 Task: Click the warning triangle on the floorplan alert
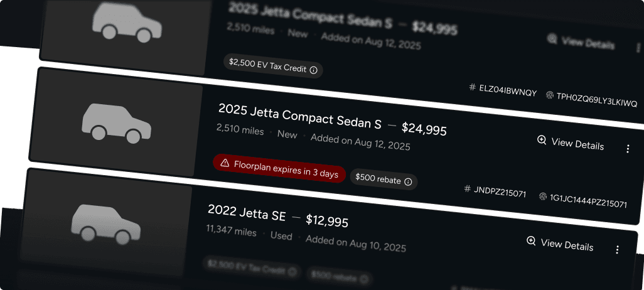225,163
